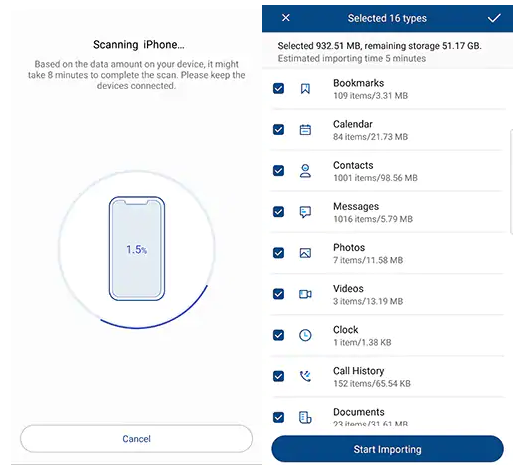Close the Selected 16 types screen
Image resolution: width=524 pixels, height=474 pixels.
coord(286,18)
